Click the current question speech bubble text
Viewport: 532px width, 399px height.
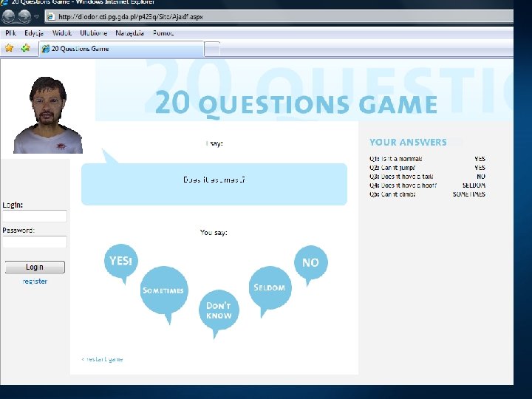pos(214,180)
